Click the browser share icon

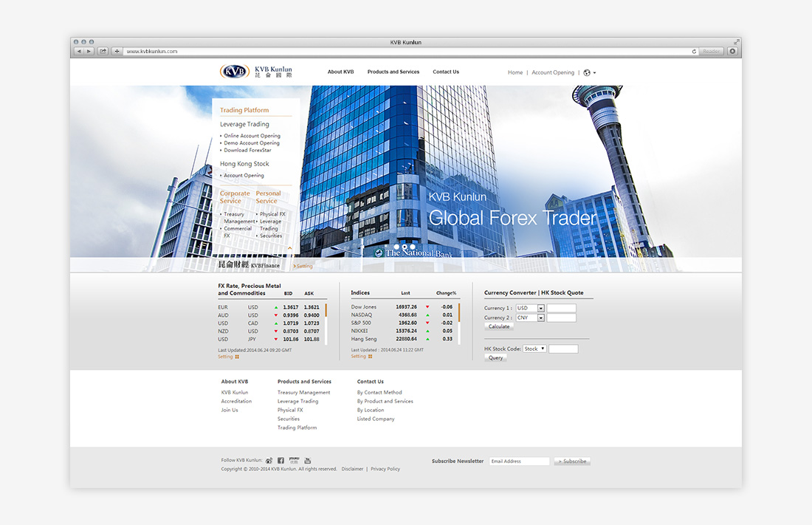pyautogui.click(x=103, y=52)
